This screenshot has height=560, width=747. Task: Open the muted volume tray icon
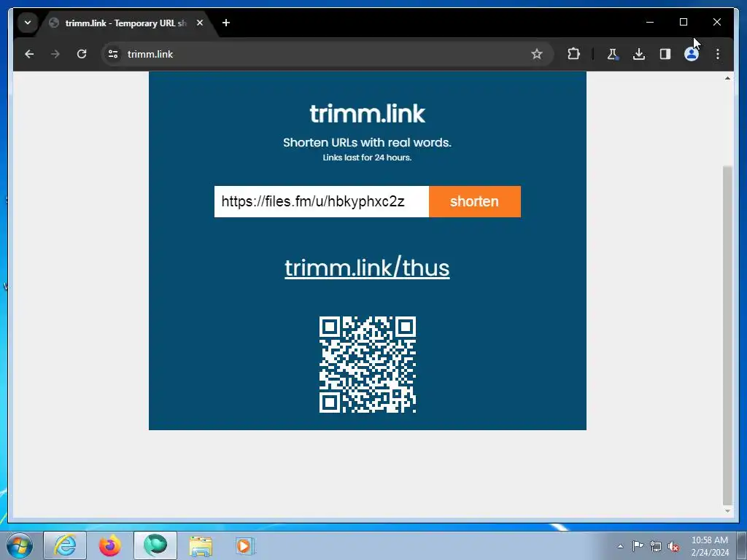click(x=673, y=546)
